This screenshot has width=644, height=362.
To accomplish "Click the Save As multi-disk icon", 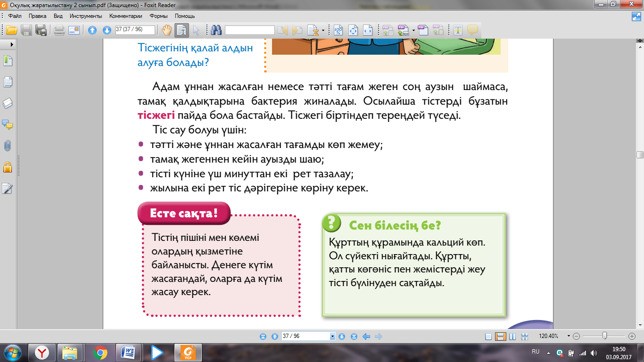I will (x=41, y=30).
